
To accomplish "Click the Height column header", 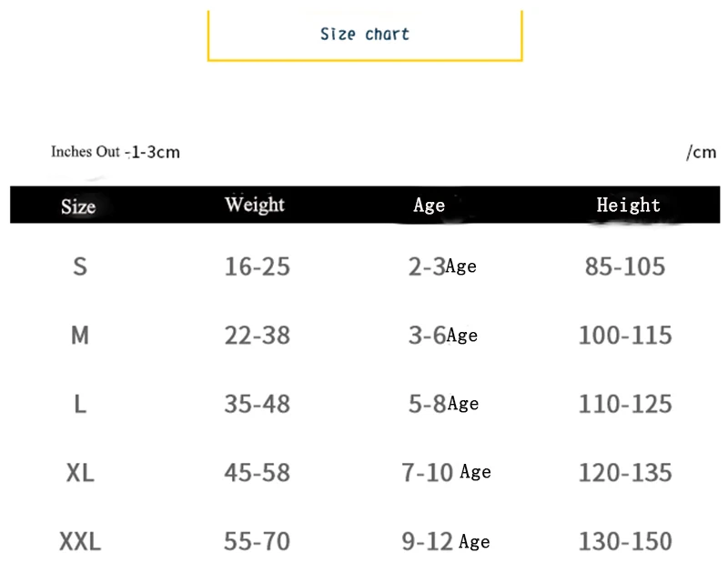I will [x=628, y=205].
